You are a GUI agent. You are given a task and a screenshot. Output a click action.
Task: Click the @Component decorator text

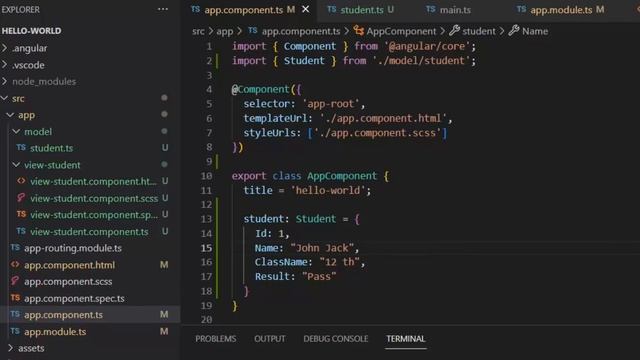pyautogui.click(x=261, y=89)
